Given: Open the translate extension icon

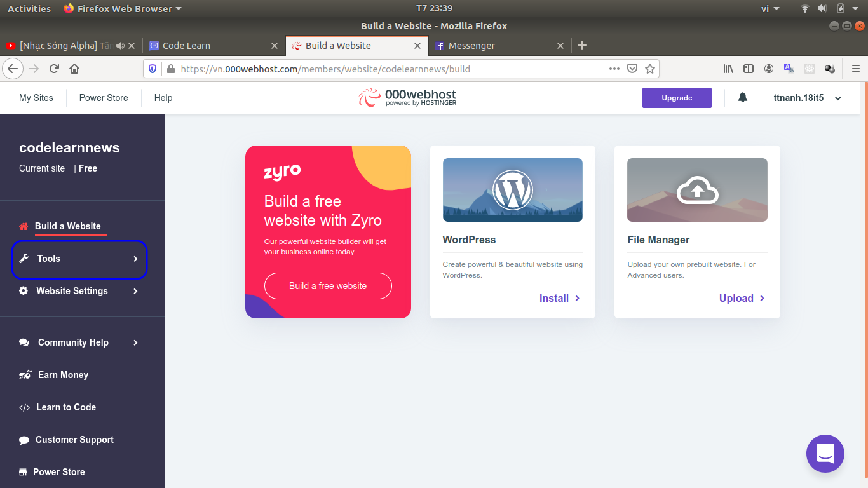Looking at the screenshot, I should [x=789, y=69].
